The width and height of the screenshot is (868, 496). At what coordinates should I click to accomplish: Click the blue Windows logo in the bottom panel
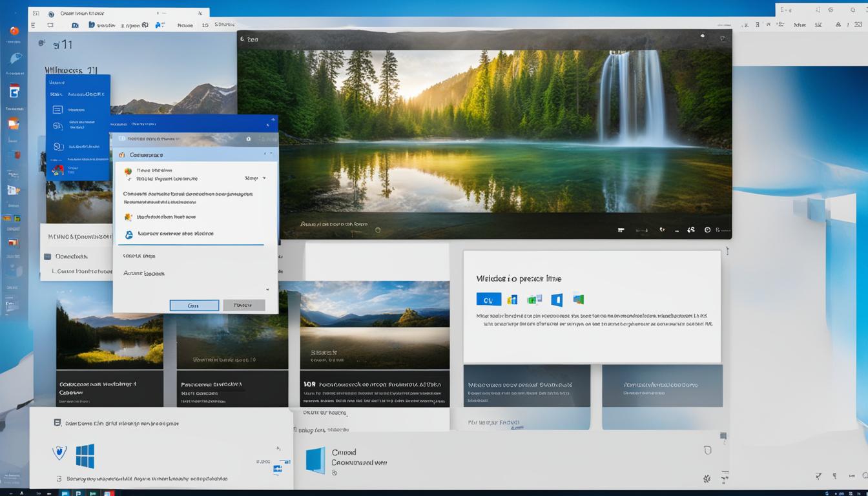coord(85,456)
